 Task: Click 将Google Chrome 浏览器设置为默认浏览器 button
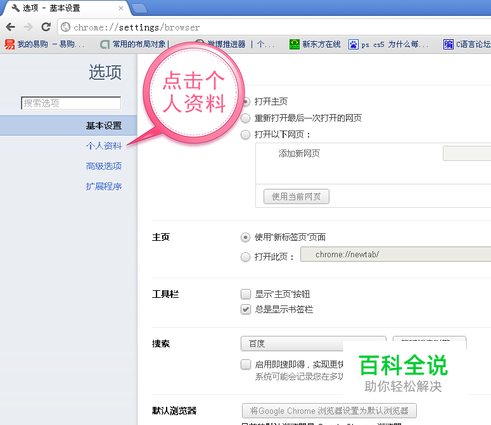[x=329, y=411]
